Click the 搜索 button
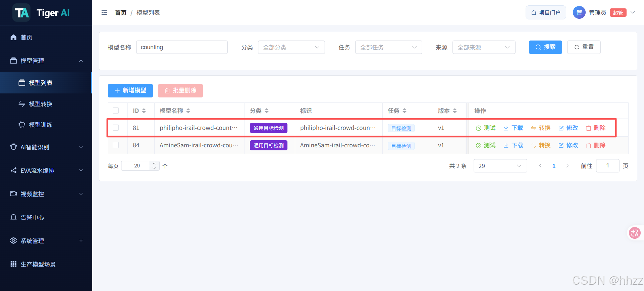This screenshot has width=644, height=291. coord(545,47)
